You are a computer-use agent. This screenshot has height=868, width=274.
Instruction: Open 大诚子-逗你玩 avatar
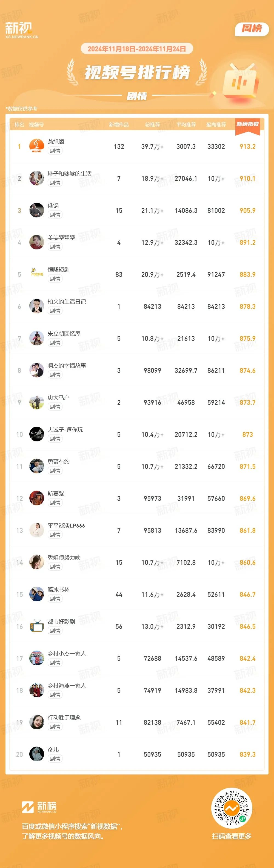coord(37,434)
